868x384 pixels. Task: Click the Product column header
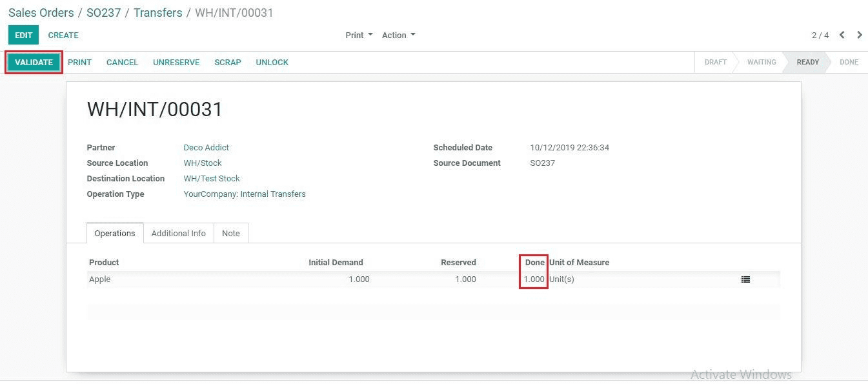104,263
